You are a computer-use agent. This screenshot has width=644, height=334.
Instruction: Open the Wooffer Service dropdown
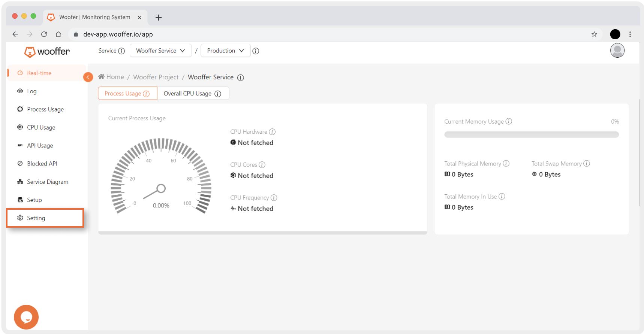160,51
